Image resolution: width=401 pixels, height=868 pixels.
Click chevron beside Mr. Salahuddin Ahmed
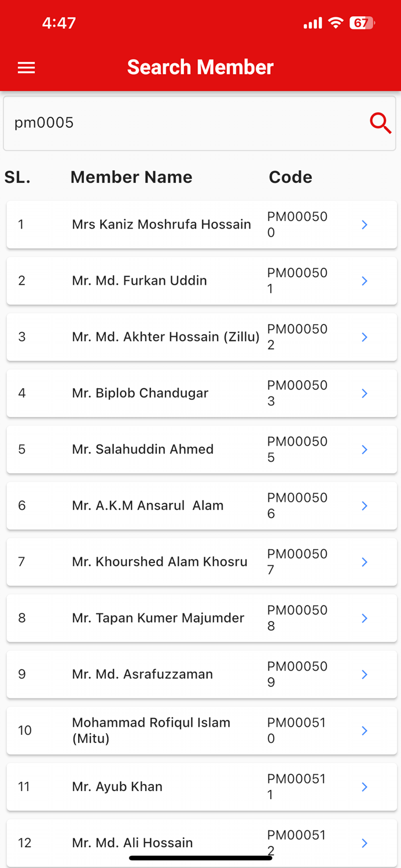[365, 449]
